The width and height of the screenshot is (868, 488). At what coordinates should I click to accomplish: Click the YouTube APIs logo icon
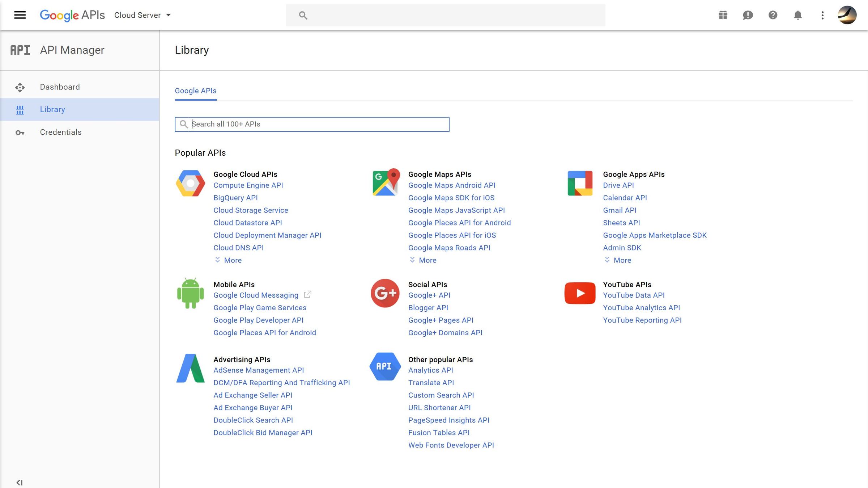coord(580,293)
